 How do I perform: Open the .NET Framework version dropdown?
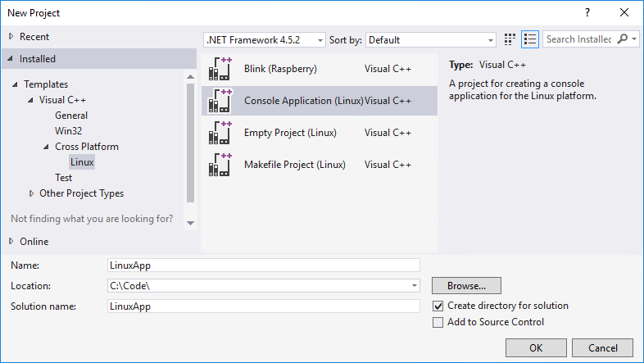click(x=264, y=39)
